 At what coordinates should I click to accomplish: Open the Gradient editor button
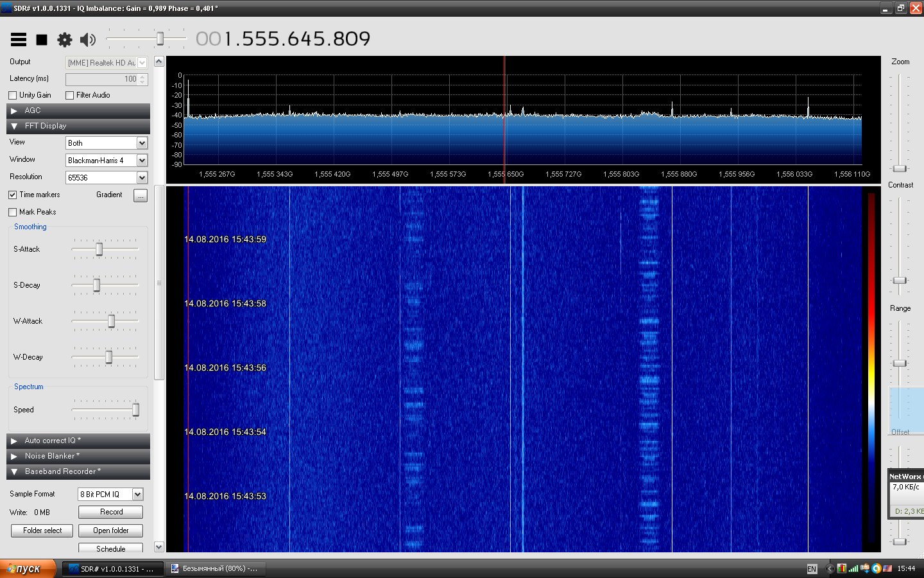(141, 195)
